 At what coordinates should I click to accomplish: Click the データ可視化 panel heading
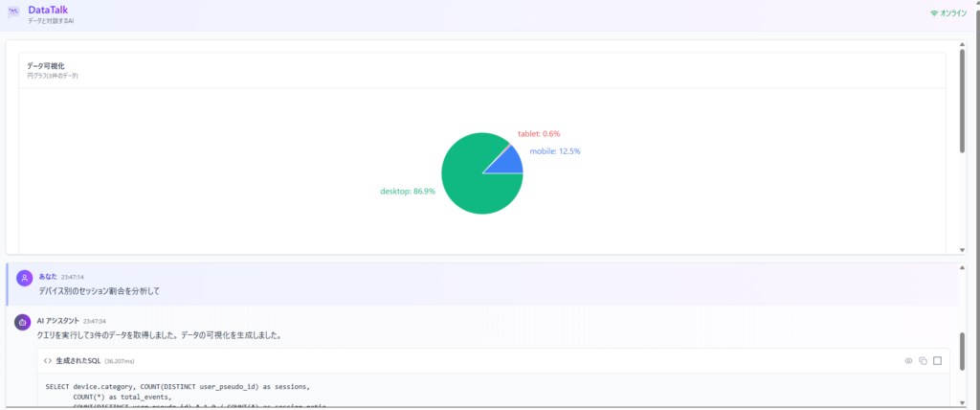(x=46, y=65)
